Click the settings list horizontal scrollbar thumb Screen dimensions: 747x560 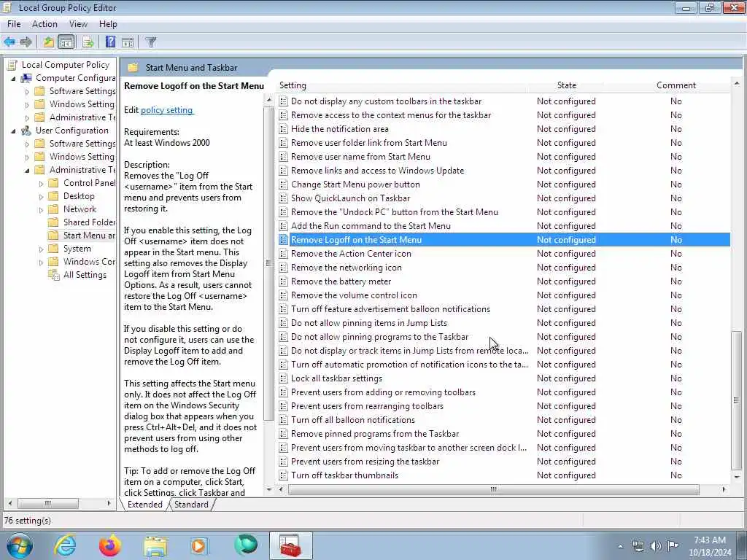pos(494,489)
